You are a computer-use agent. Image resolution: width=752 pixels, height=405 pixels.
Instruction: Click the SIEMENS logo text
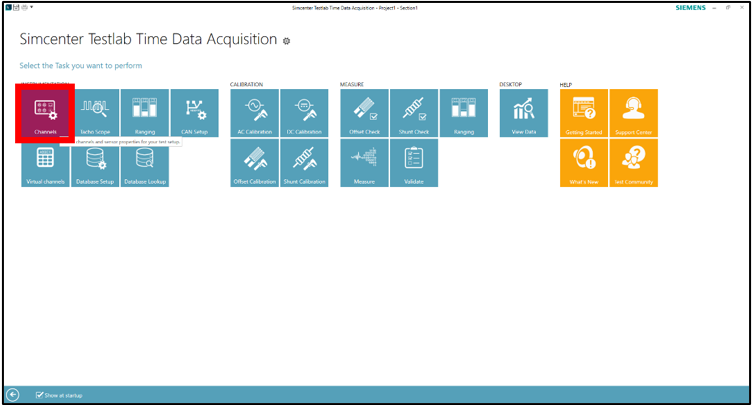691,8
